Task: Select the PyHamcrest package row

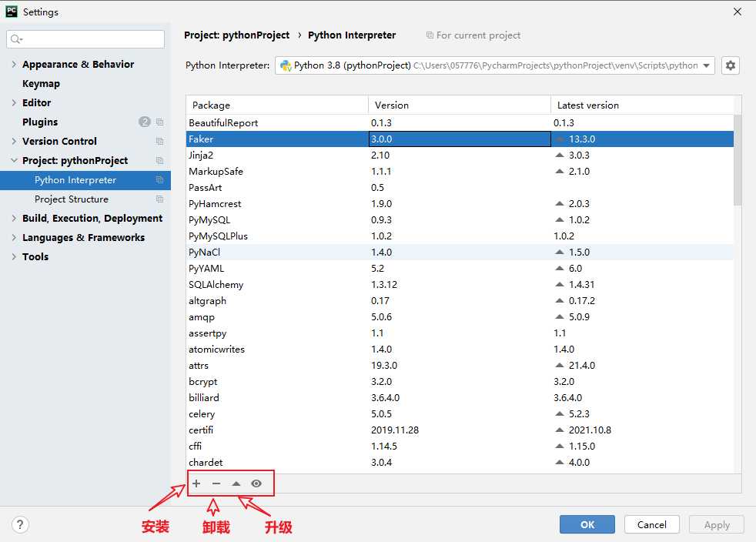Action: pos(460,203)
